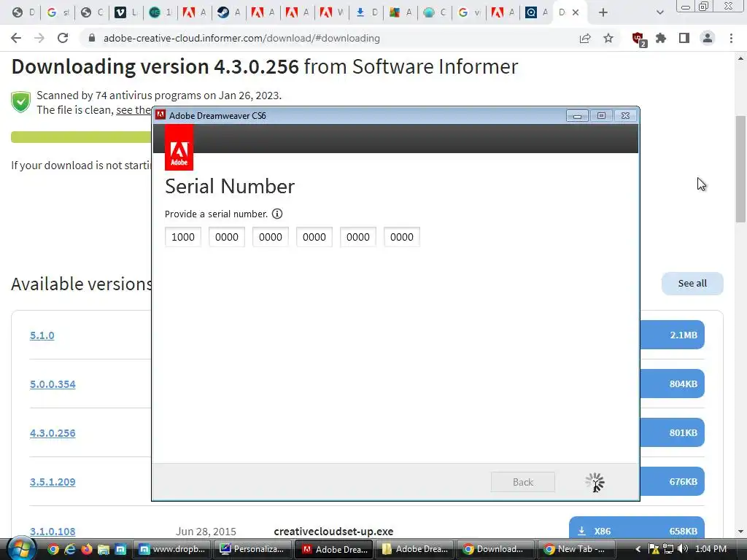
Task: Toggle the Chrome side panel icon
Action: point(684,38)
